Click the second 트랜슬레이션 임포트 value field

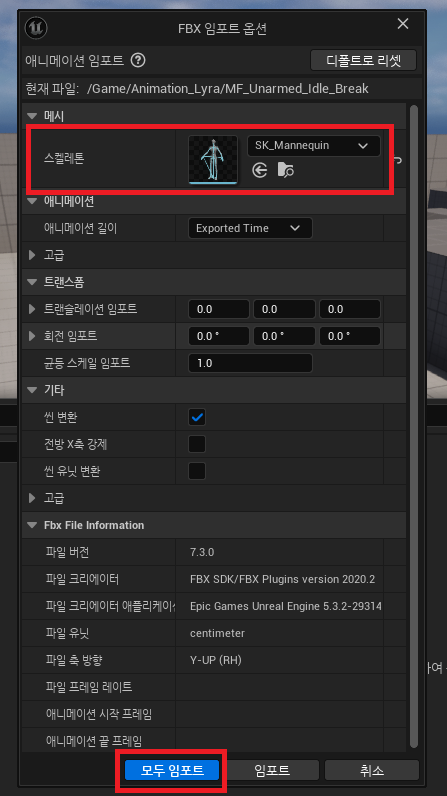click(284, 309)
